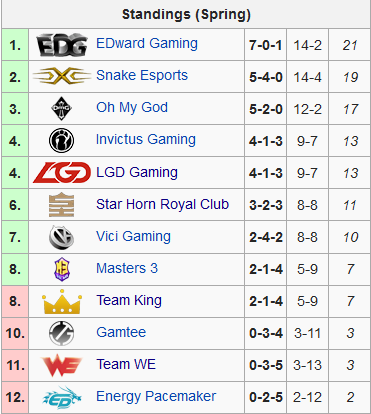Select the 7-0-1 record cell

click(x=266, y=45)
